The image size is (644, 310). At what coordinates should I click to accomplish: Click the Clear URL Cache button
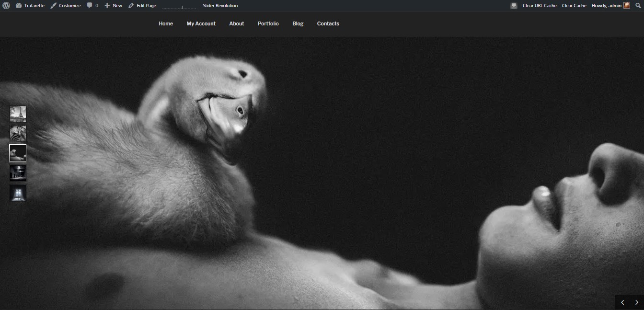(x=540, y=6)
